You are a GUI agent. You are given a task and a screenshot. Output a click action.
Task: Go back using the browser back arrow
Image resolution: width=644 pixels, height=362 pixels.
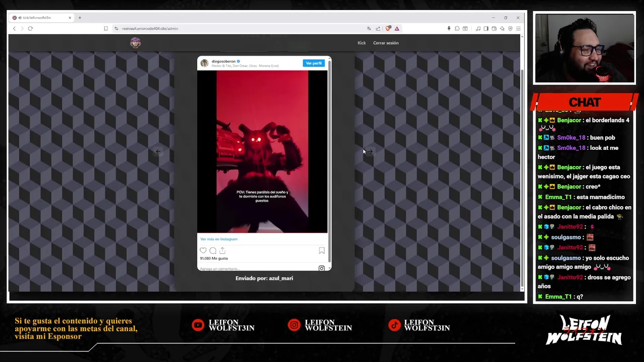tap(14, 29)
